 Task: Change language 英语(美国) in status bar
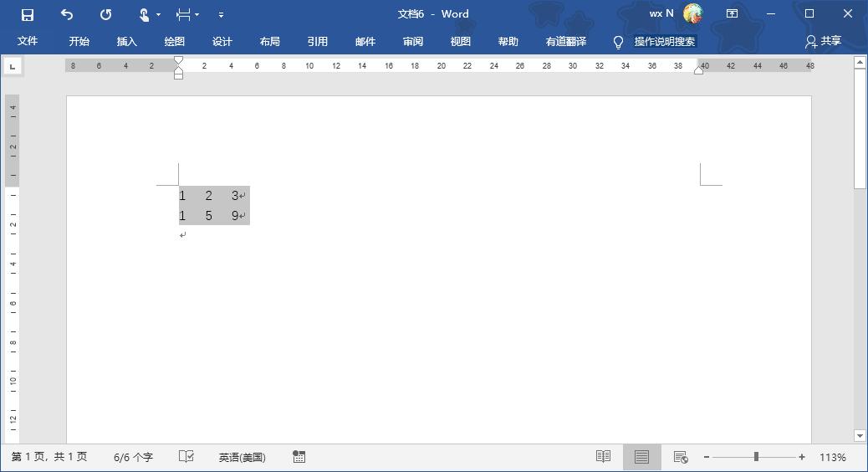point(242,458)
